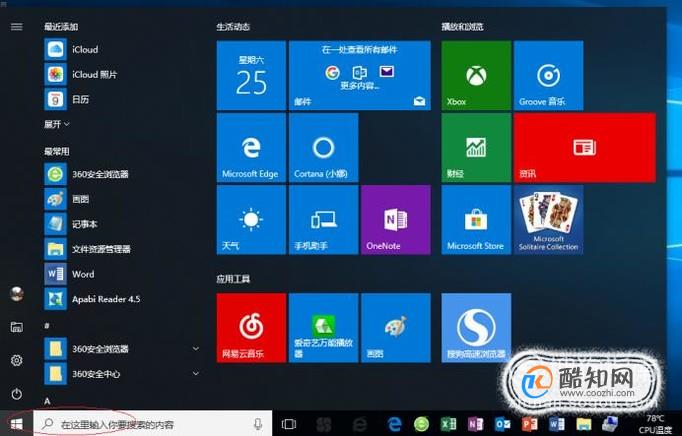This screenshot has height=436, width=682.
Task: Expand the 展开 recently added list
Action: (57, 124)
